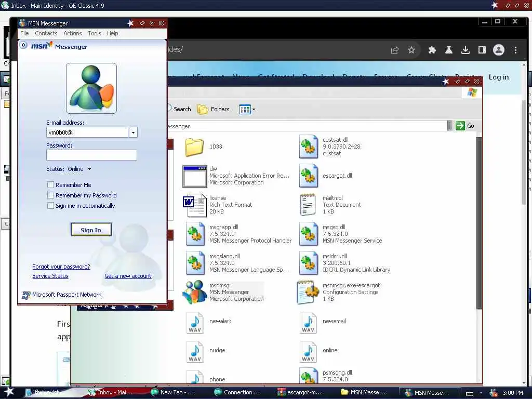The width and height of the screenshot is (532, 399).
Task: Select the msidcrl.dll file icon
Action: coord(309,263)
